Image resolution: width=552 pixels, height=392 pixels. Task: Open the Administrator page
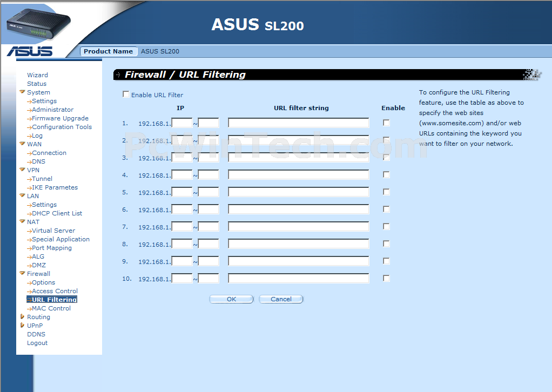[52, 110]
